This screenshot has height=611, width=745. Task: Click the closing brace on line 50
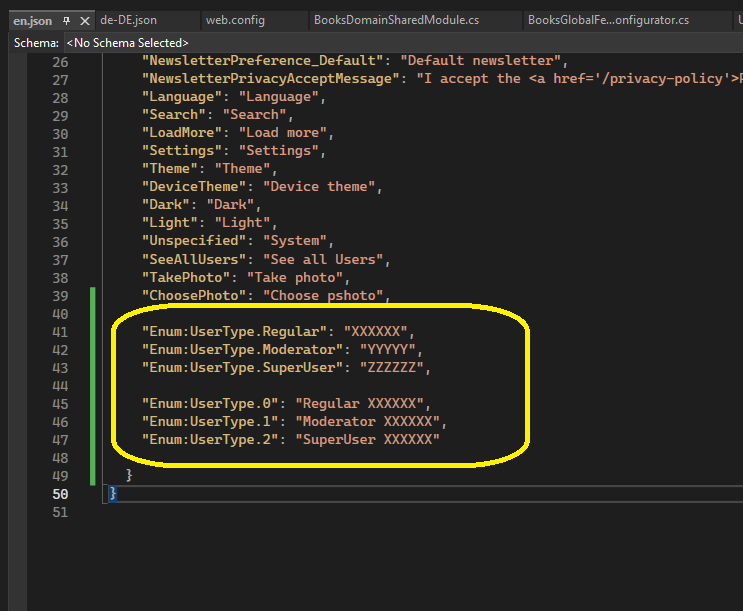[113, 494]
